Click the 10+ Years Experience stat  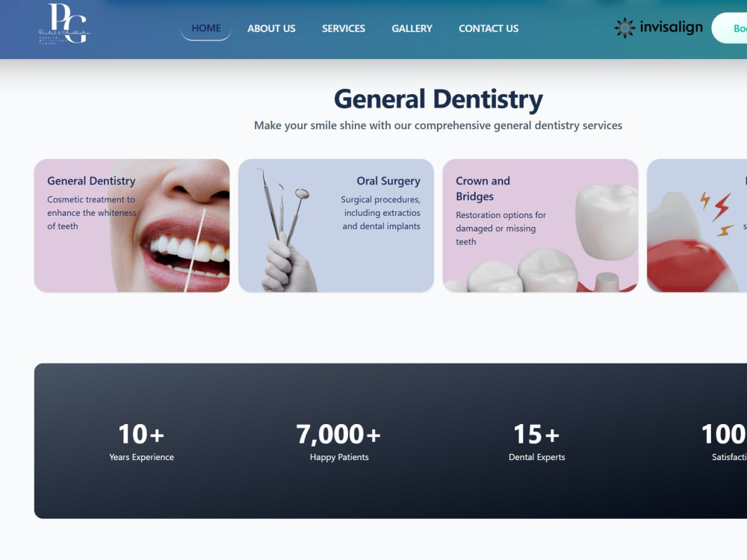point(141,441)
